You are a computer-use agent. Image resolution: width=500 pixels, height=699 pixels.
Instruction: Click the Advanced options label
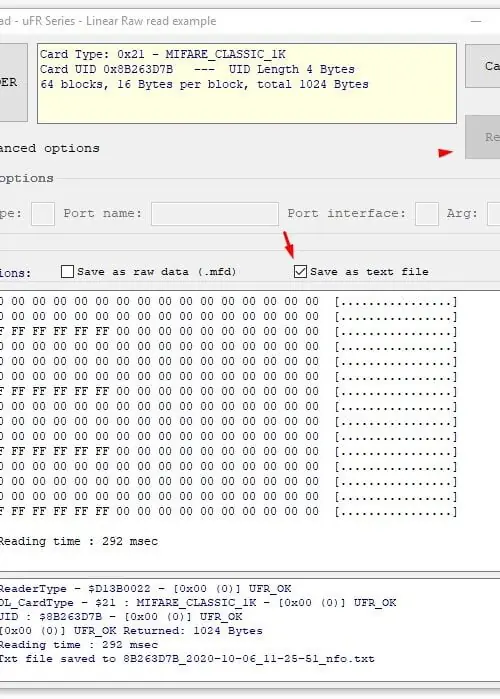click(x=49, y=148)
